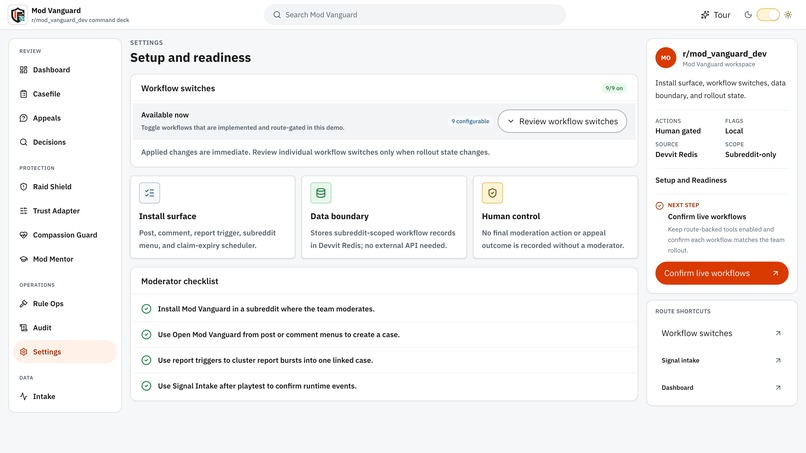Go to Casefile in the sidebar

65,94
